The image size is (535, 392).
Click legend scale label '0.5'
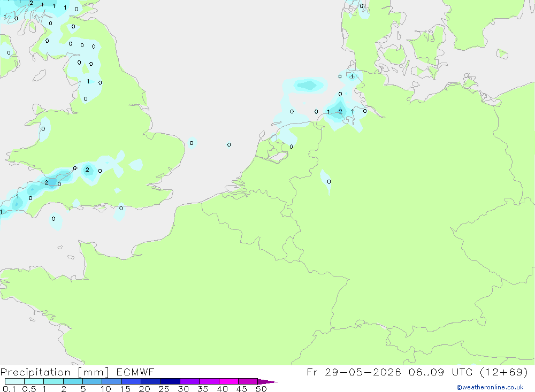click(x=29, y=389)
